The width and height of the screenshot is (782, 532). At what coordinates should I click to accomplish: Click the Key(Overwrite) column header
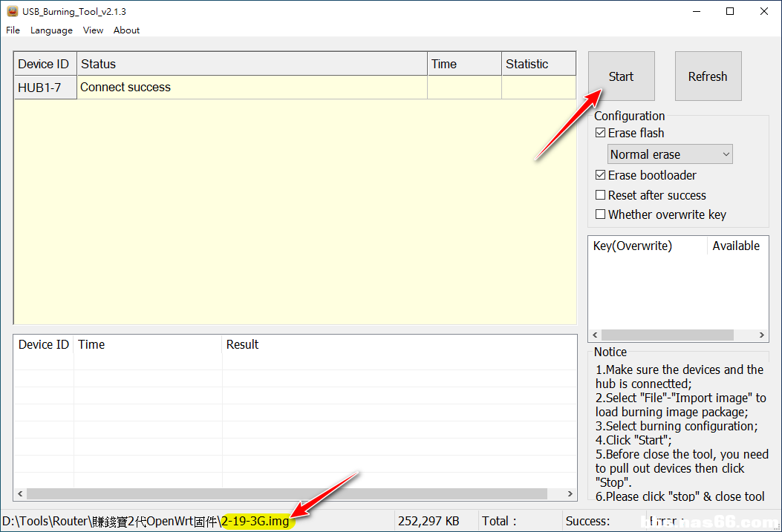(646, 246)
